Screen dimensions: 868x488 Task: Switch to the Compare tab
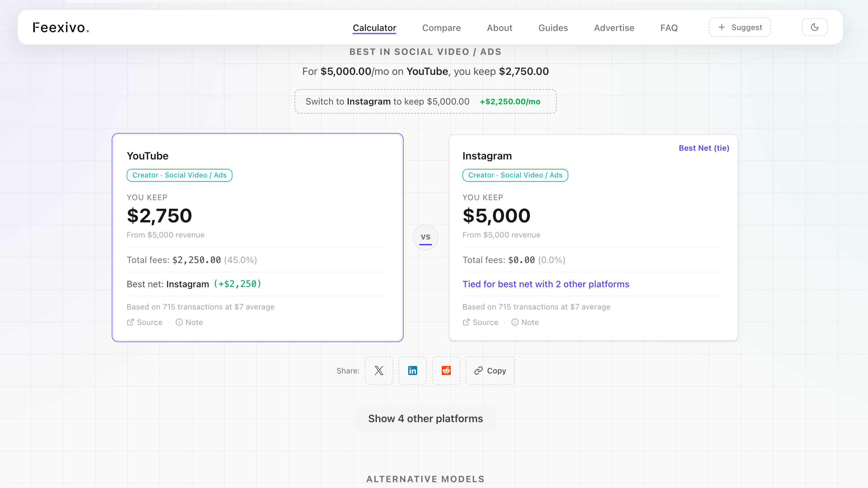point(441,28)
